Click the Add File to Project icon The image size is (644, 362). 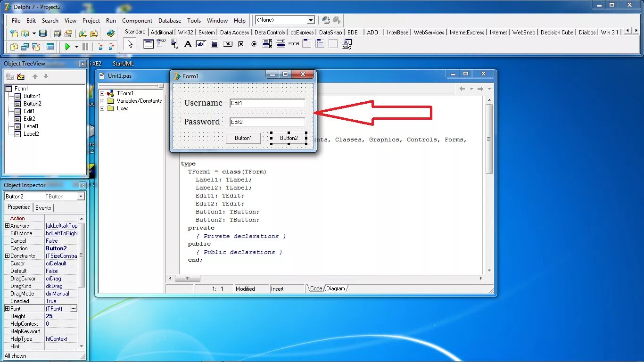(83, 33)
